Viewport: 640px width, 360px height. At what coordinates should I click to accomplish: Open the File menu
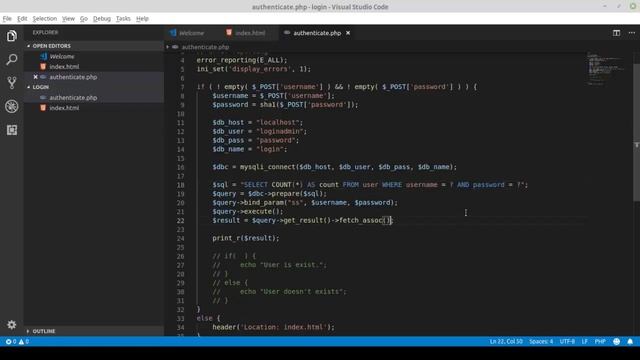point(7,18)
